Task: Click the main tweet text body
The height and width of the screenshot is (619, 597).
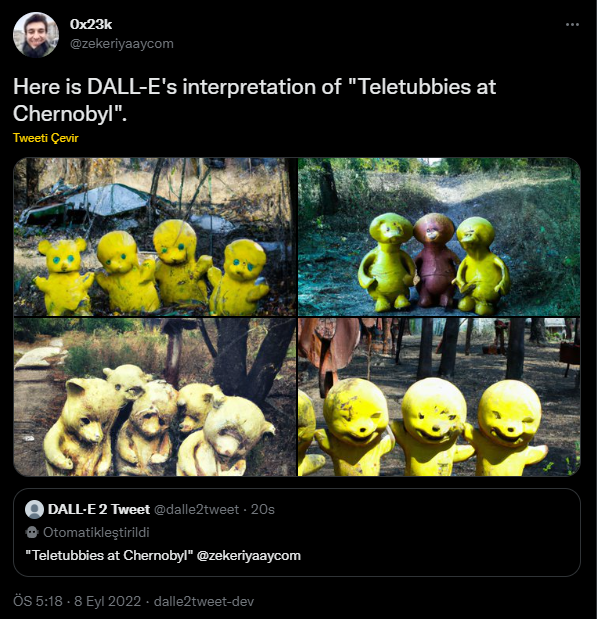Action: [254, 100]
